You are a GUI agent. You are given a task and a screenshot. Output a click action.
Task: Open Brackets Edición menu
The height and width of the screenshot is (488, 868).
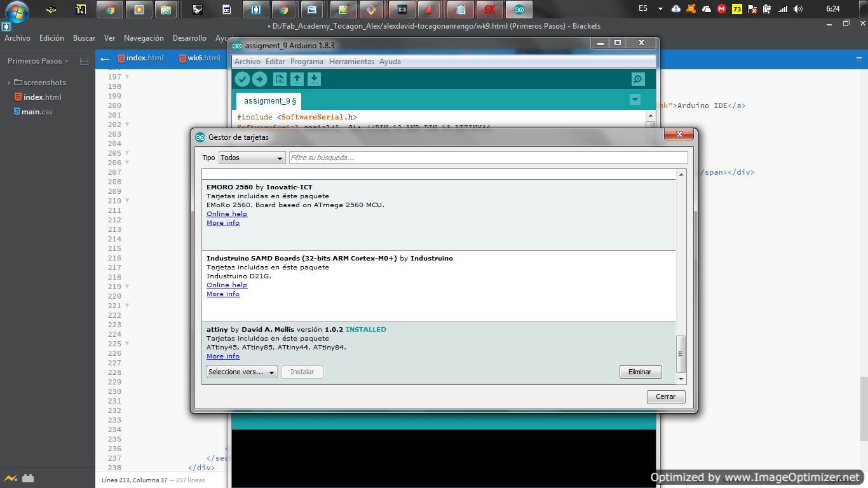pos(51,38)
